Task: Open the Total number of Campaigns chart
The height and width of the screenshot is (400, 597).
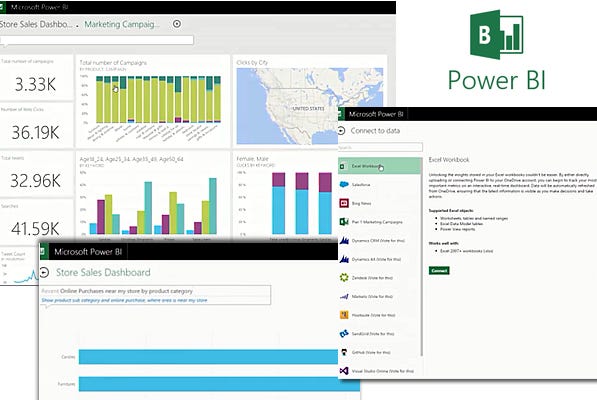Action: (153, 101)
